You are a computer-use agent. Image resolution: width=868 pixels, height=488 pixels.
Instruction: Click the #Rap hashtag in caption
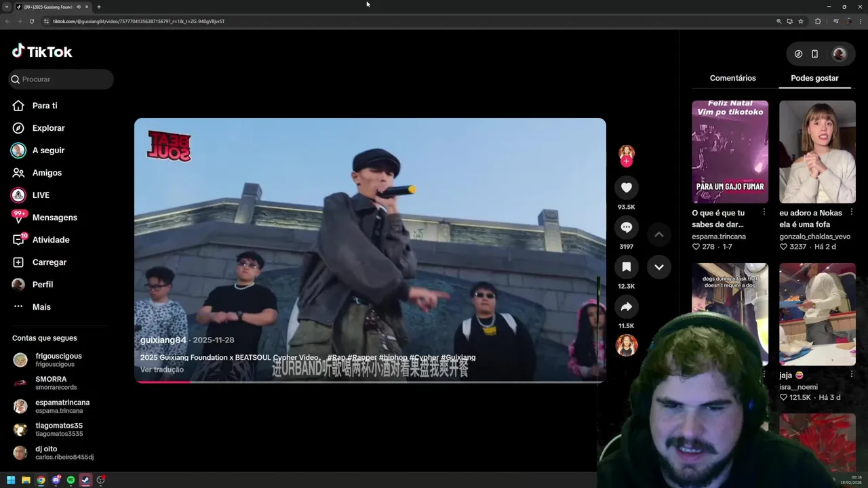(x=336, y=357)
